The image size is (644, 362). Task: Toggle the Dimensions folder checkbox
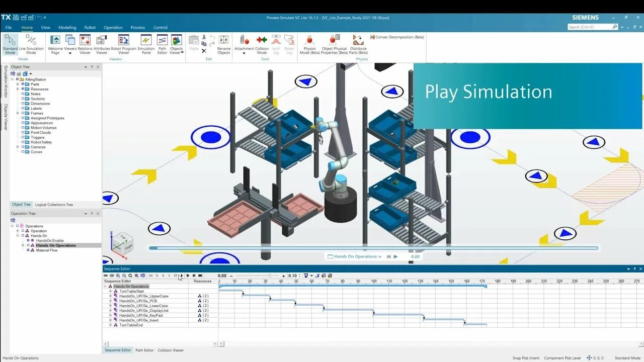pos(23,104)
